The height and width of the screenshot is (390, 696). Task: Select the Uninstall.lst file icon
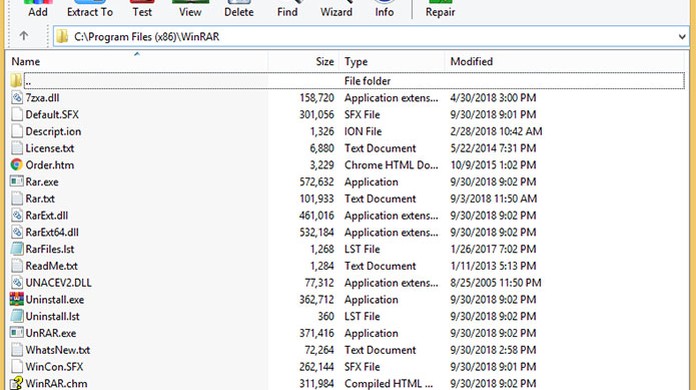tap(17, 316)
